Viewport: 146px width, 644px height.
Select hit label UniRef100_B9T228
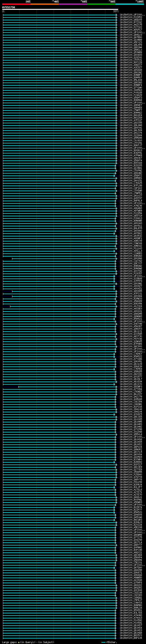pos(131,63)
